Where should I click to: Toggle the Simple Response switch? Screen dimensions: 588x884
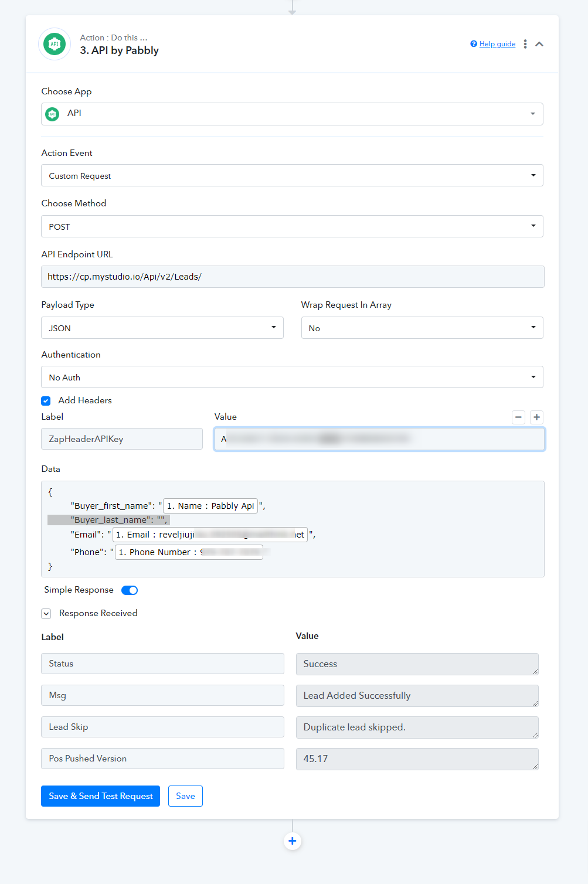pyautogui.click(x=130, y=590)
